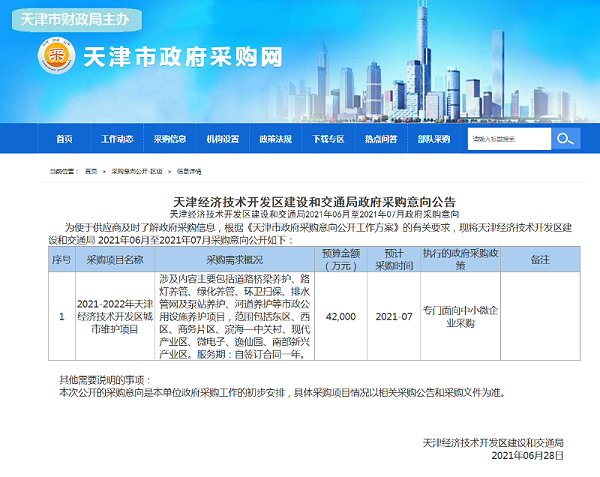The height and width of the screenshot is (477, 600).
Task: Click the 信息详情 breadcrumb text
Action: (189, 171)
